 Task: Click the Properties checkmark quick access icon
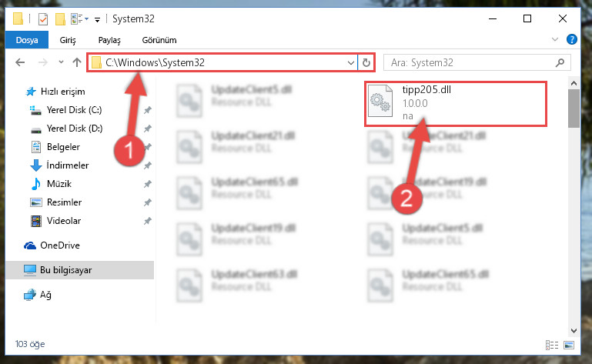click(43, 19)
